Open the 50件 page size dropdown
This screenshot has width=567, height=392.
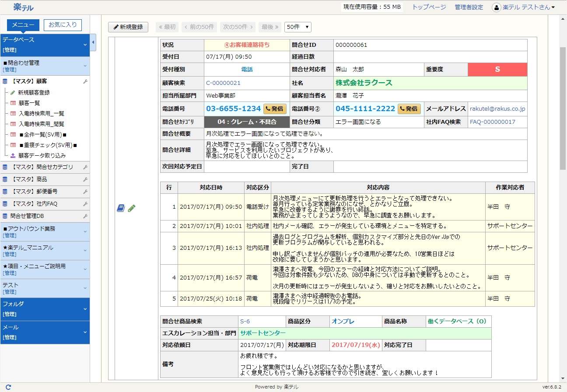pyautogui.click(x=297, y=27)
